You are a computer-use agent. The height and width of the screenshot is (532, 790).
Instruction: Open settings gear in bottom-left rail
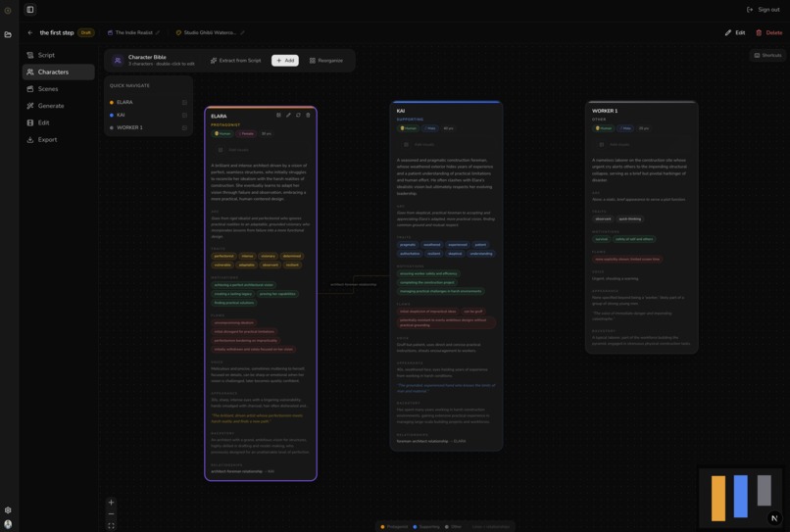point(8,510)
